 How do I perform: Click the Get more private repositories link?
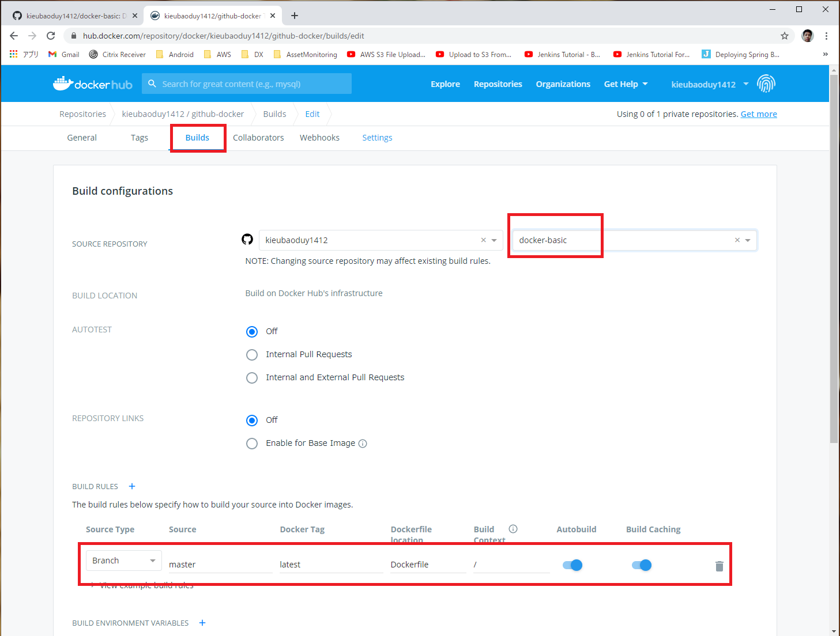(x=759, y=114)
